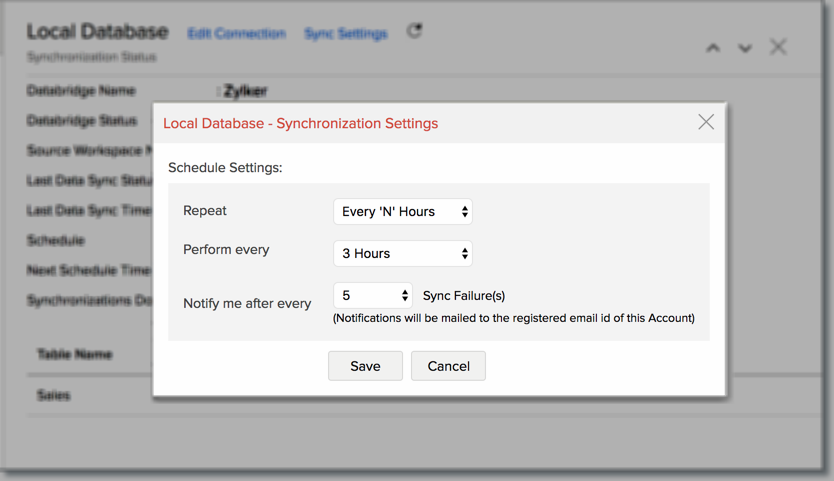Click the Schedule Settings heading
834x481 pixels.
tap(225, 167)
